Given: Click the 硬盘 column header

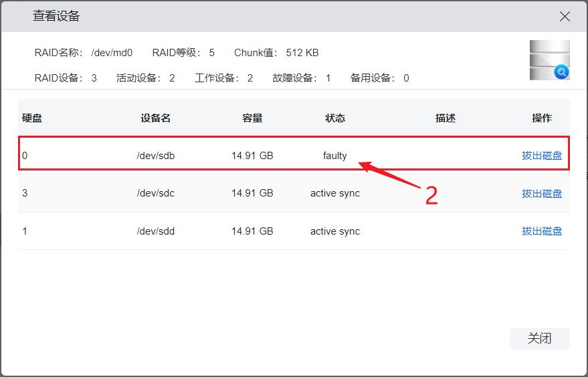Looking at the screenshot, I should tap(32, 118).
